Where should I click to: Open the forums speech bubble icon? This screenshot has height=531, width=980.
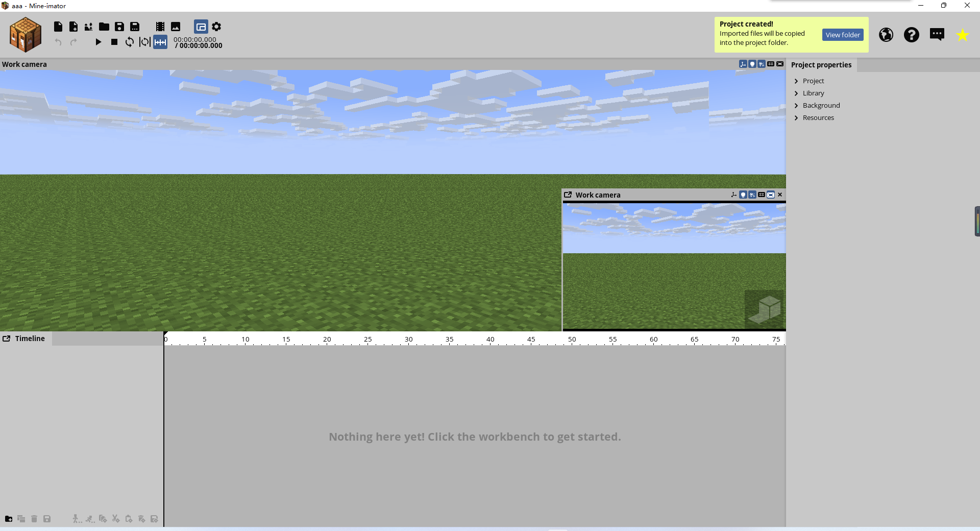coord(937,35)
